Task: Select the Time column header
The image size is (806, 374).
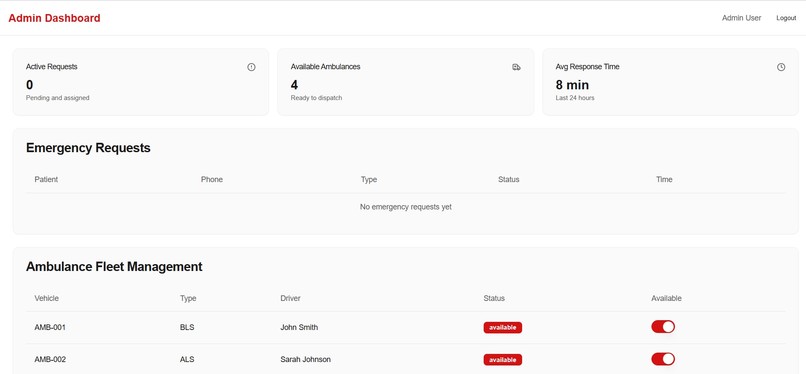Action: pos(664,179)
